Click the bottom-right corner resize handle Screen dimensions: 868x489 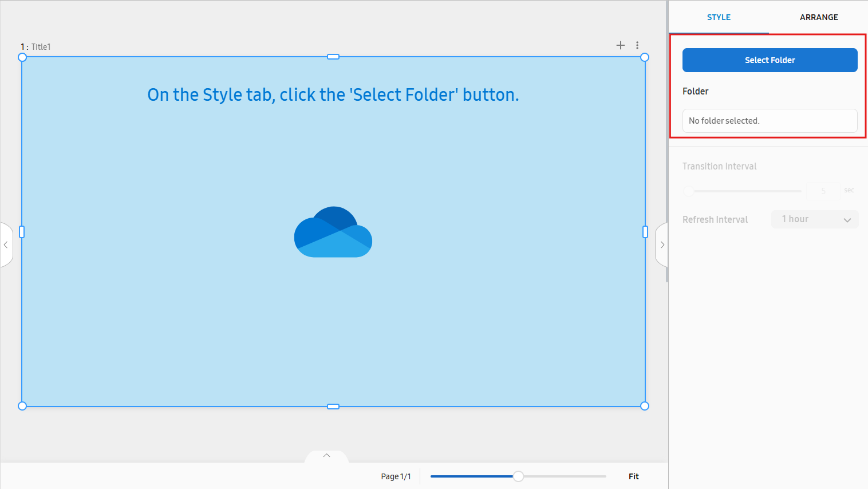[645, 406]
